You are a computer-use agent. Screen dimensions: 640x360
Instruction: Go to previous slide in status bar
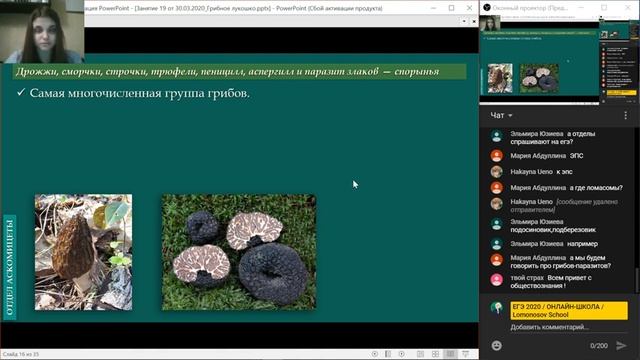click(x=375, y=354)
